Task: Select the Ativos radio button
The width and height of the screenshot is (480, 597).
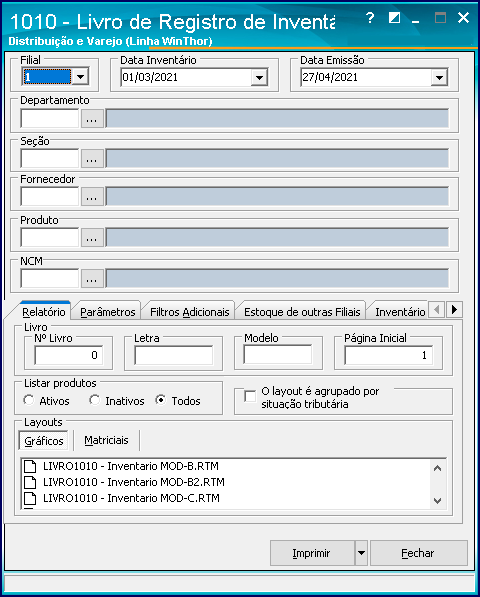Action: click(x=29, y=400)
